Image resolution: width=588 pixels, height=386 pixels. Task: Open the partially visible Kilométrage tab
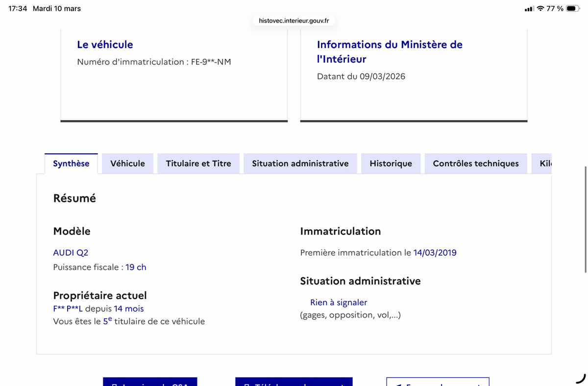(542, 164)
